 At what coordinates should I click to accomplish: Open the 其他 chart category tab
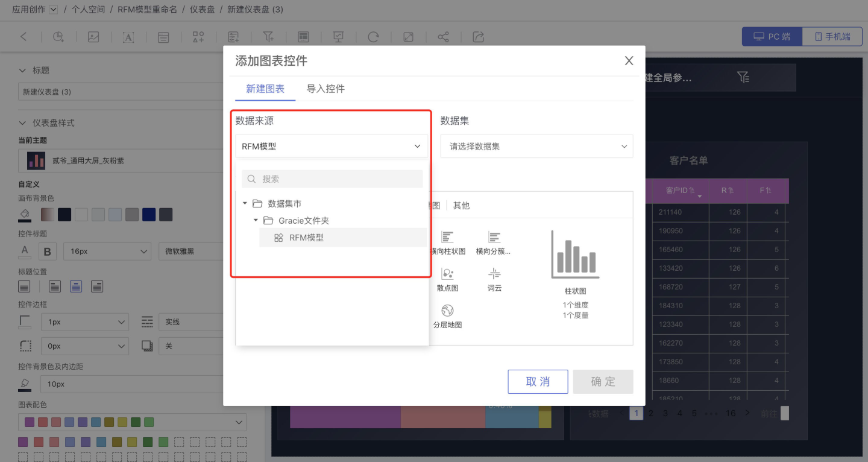tap(461, 206)
